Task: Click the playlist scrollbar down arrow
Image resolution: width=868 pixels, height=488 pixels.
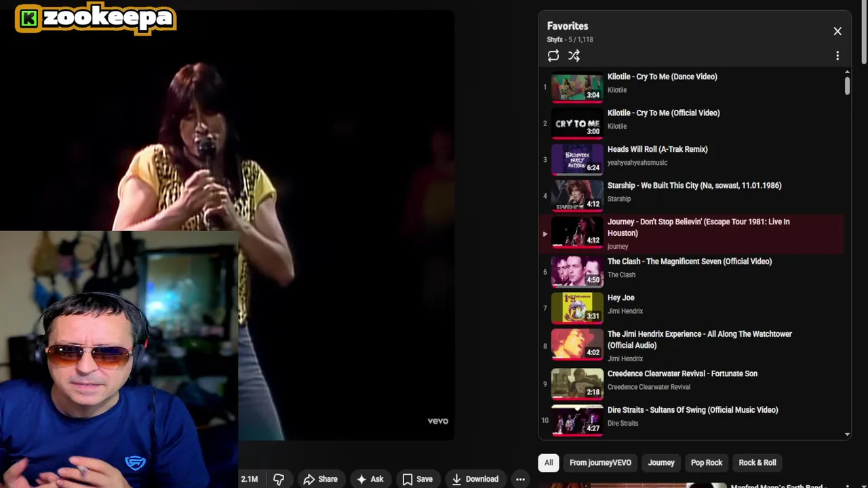Action: pos(847,434)
